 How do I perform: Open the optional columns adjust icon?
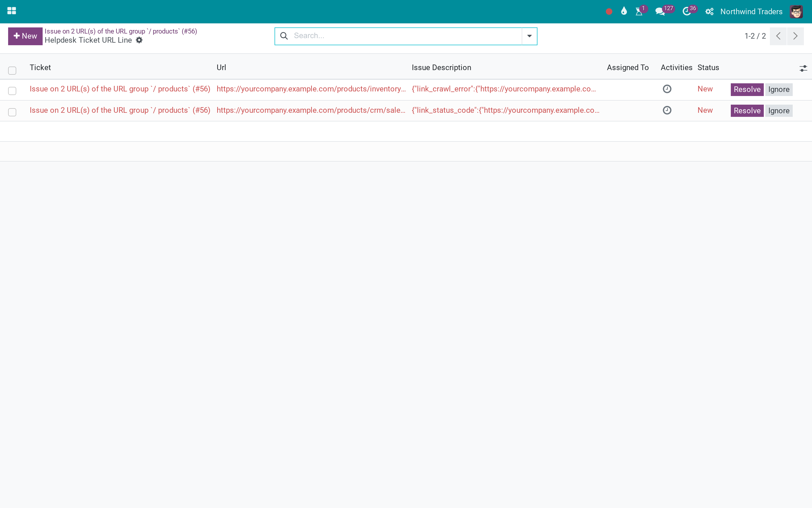803,69
